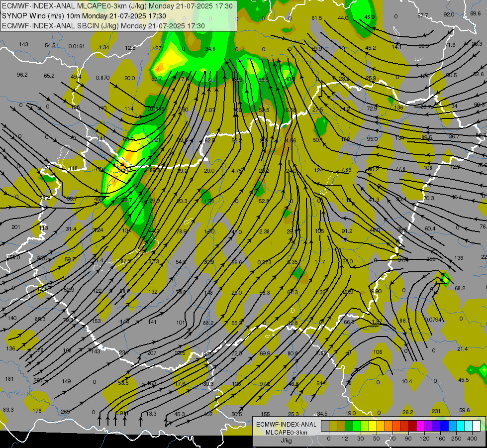Click the 'SBCIN (J/kg)' title line

coord(103,26)
